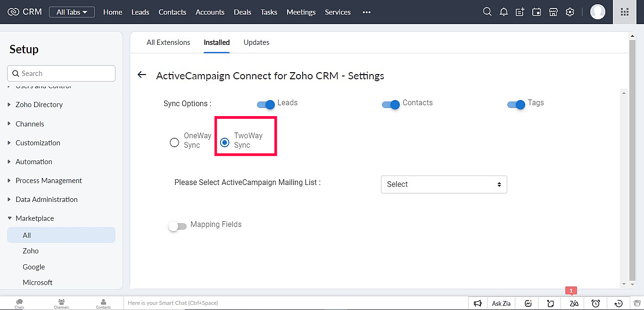The width and height of the screenshot is (644, 310).
Task: Go to the Services tab
Action: pos(338,12)
